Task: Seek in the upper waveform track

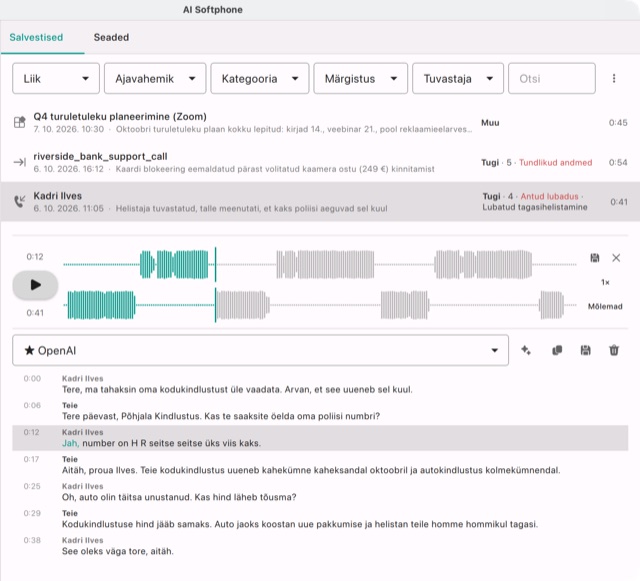Action: (320, 265)
